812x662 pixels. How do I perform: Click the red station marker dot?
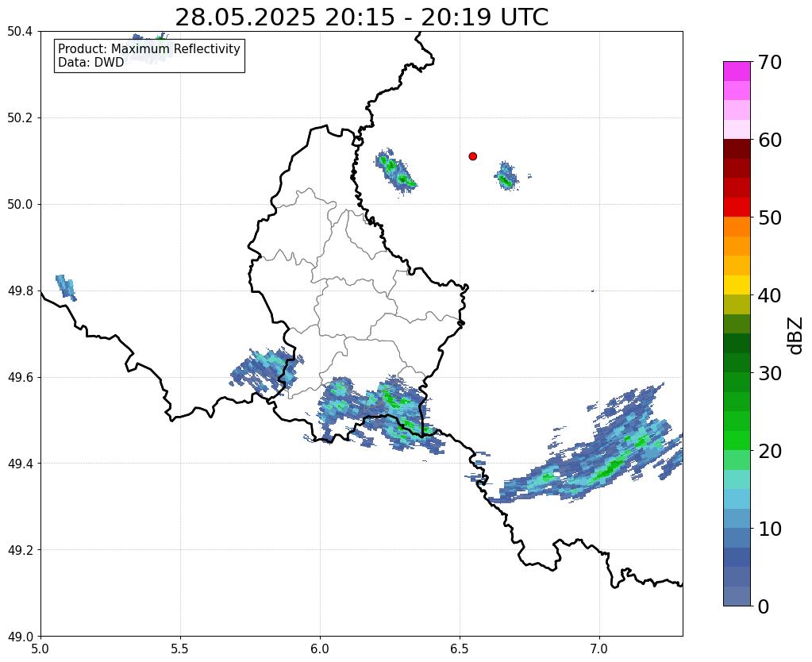pyautogui.click(x=472, y=156)
